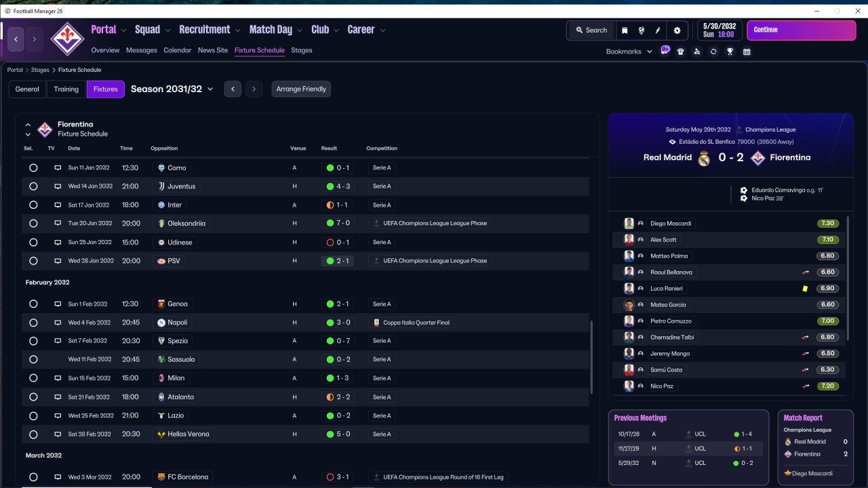Select the radio button for the PSV fixture
The image size is (868, 488).
tap(33, 261)
